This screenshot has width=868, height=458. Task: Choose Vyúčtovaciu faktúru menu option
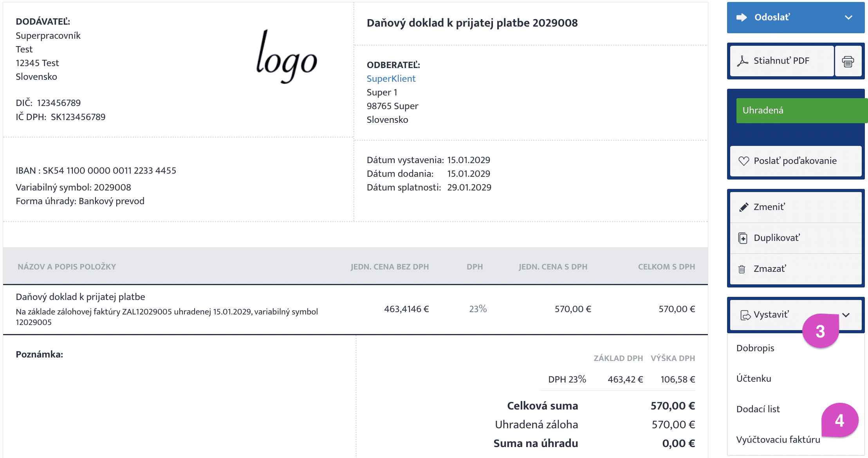point(778,440)
